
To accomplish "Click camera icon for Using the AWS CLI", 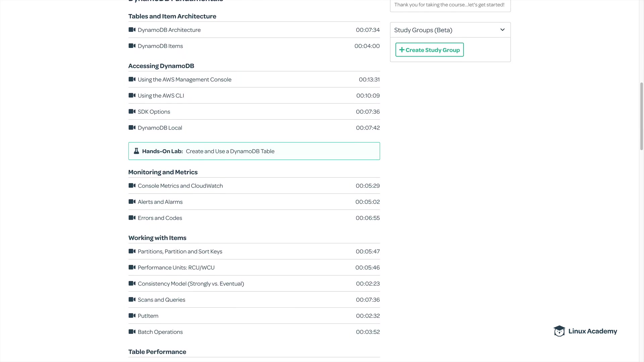I will [x=132, y=96].
